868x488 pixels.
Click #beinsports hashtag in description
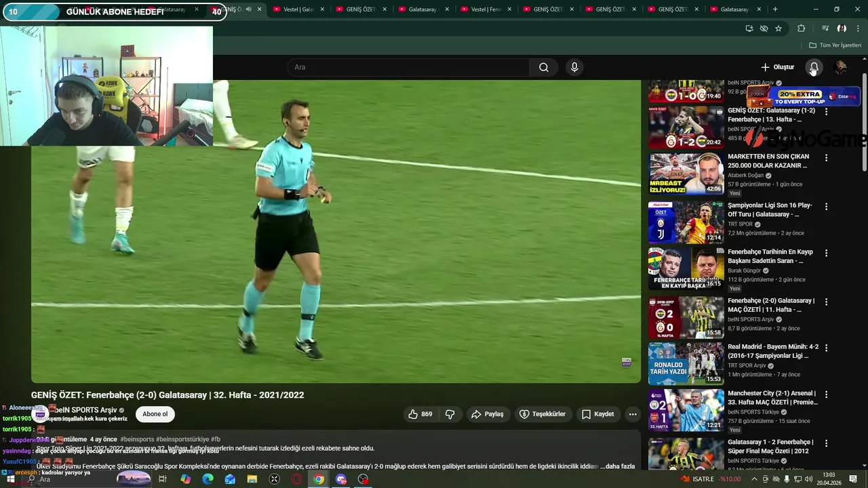click(x=137, y=439)
